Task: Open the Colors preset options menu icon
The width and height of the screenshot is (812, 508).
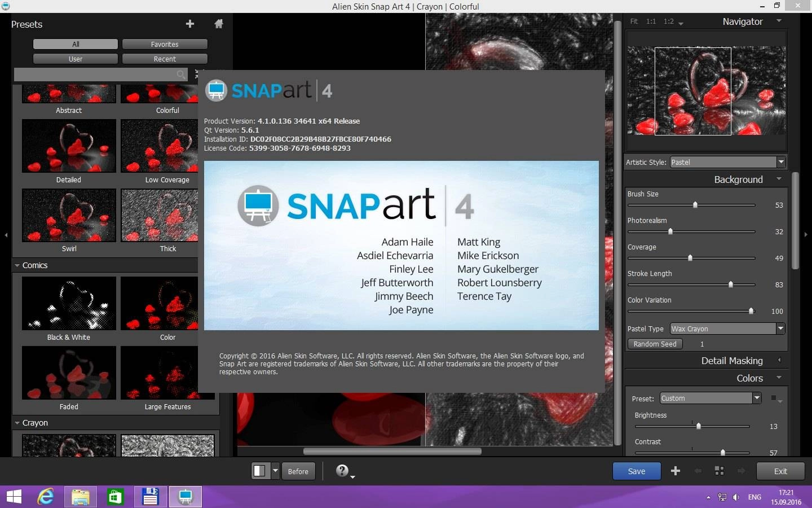Action: [775, 398]
